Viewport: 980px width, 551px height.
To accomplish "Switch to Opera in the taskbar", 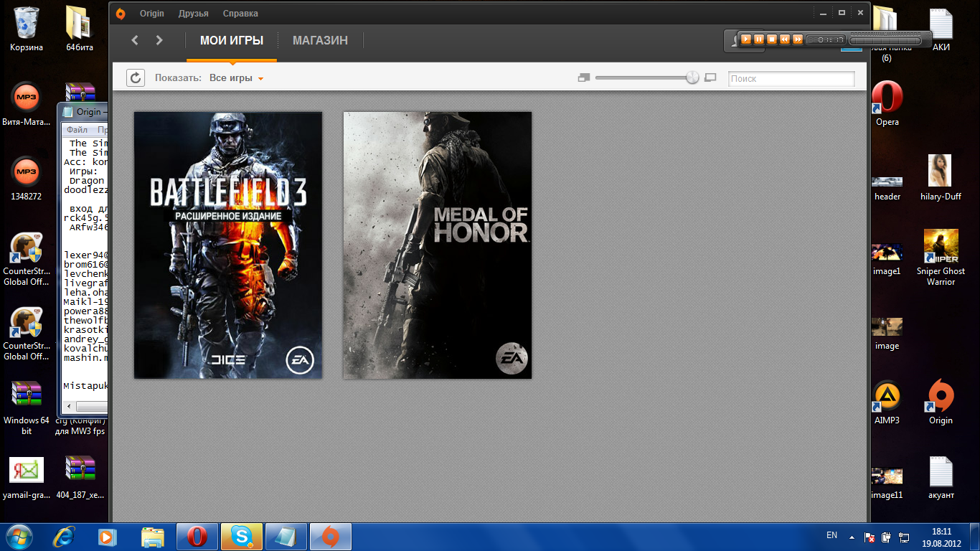I will pyautogui.click(x=197, y=536).
